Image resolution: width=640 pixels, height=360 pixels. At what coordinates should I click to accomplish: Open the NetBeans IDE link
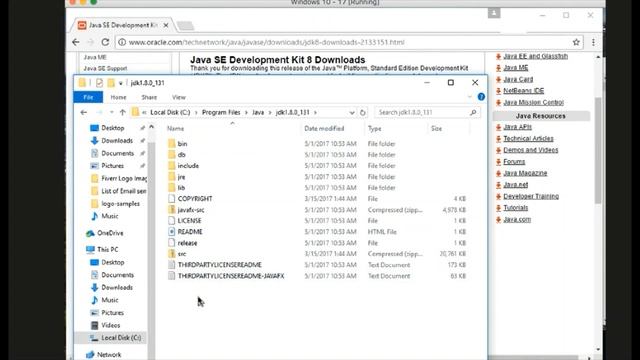[x=523, y=91]
